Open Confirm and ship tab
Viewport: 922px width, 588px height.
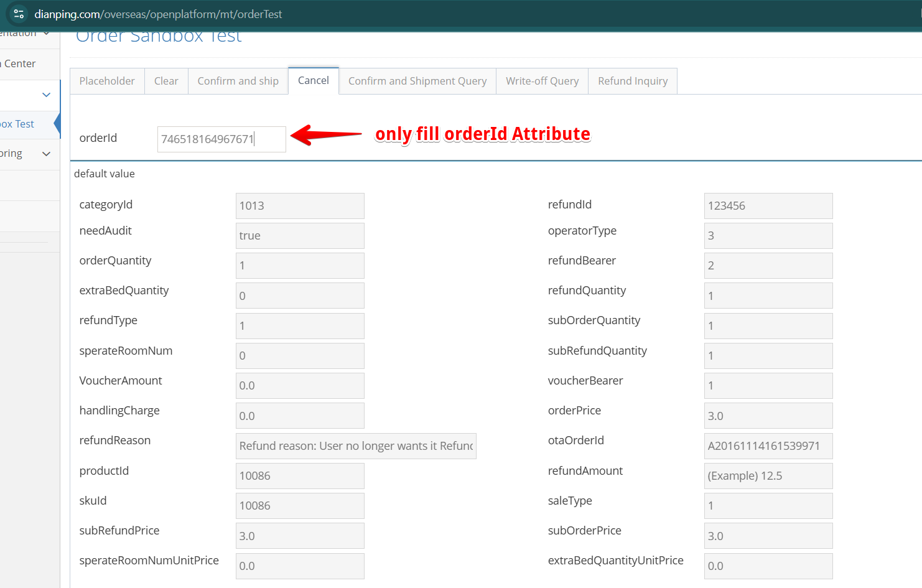238,81
